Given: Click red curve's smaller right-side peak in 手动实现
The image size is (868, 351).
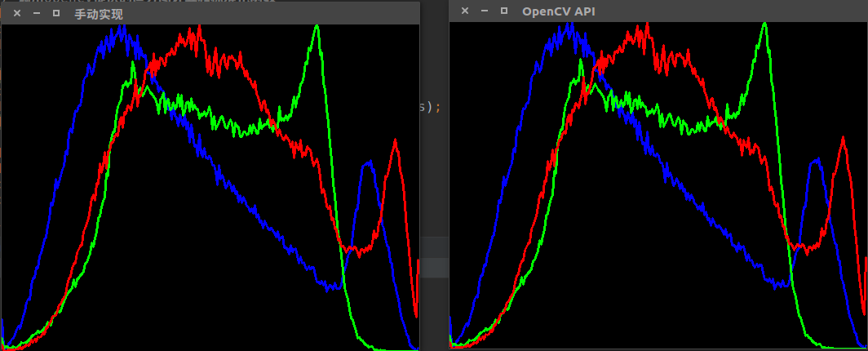Looking at the screenshot, I should tap(395, 142).
